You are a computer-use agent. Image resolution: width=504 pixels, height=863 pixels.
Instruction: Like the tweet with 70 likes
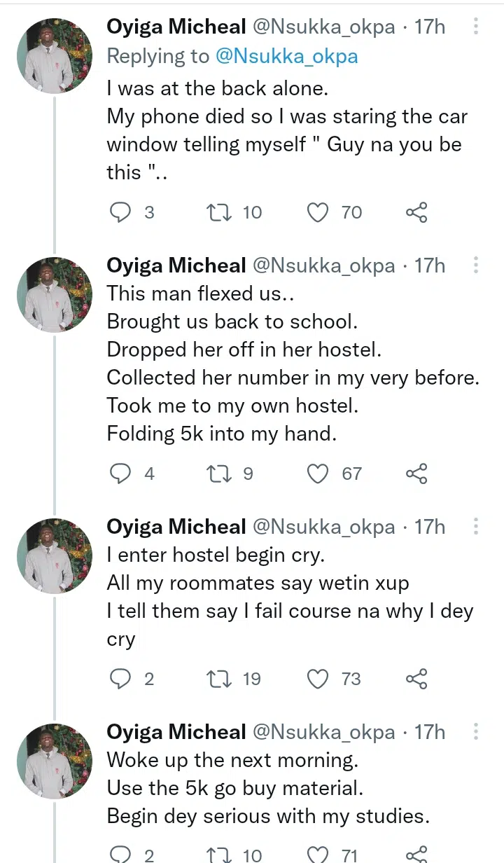[318, 212]
